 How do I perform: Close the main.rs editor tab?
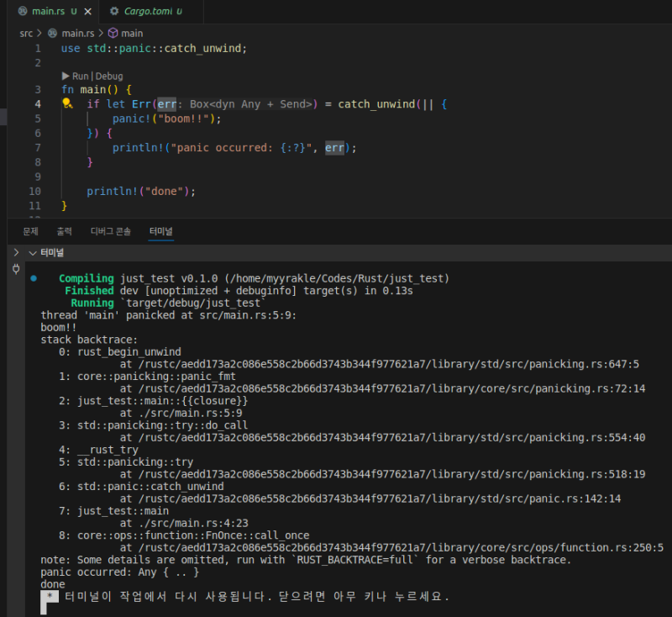(x=75, y=12)
